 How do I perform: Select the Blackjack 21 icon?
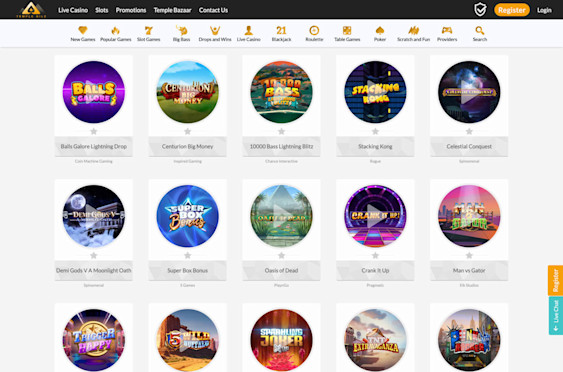pyautogui.click(x=281, y=31)
